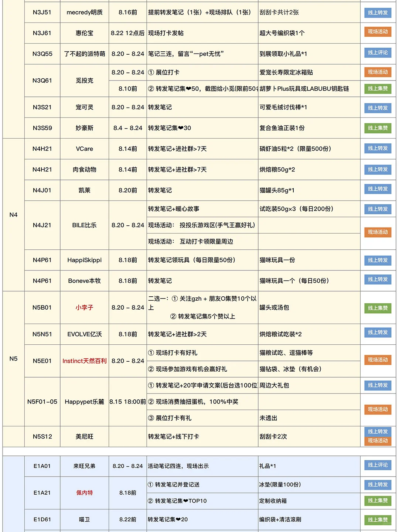Viewport: 399px width, 532px height.
Task: Select brand name 妙豪斯
Action: (85, 128)
